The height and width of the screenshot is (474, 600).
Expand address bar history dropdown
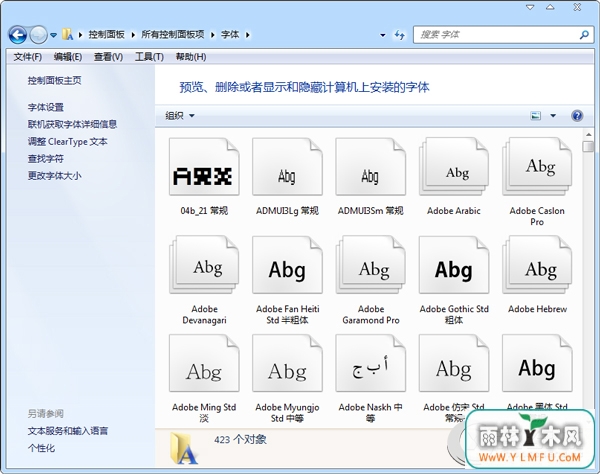pyautogui.click(x=383, y=35)
